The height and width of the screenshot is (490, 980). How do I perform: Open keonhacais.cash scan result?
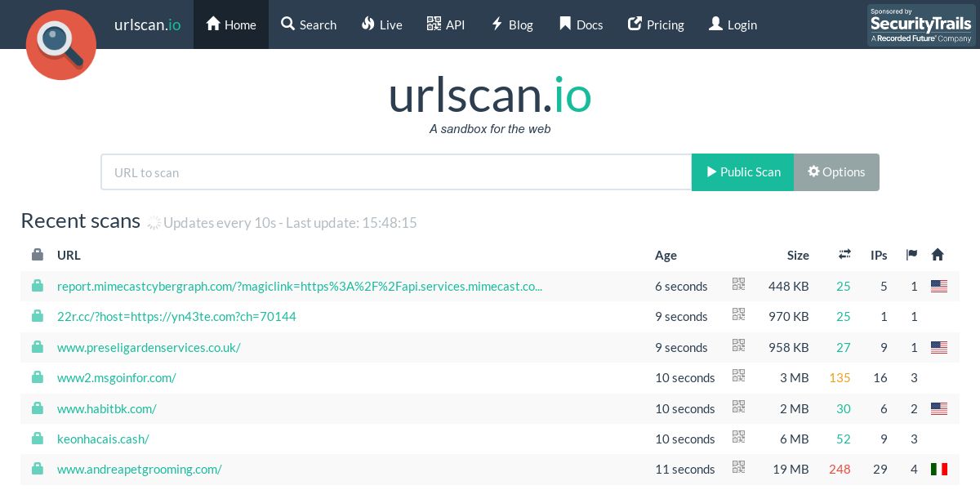[103, 439]
